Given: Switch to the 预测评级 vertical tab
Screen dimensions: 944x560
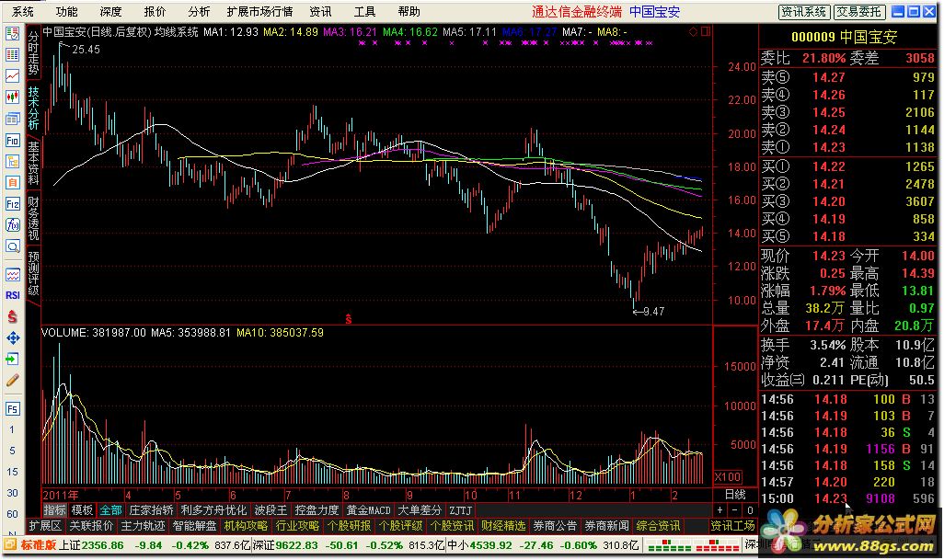Looking at the screenshot, I should 33,273.
